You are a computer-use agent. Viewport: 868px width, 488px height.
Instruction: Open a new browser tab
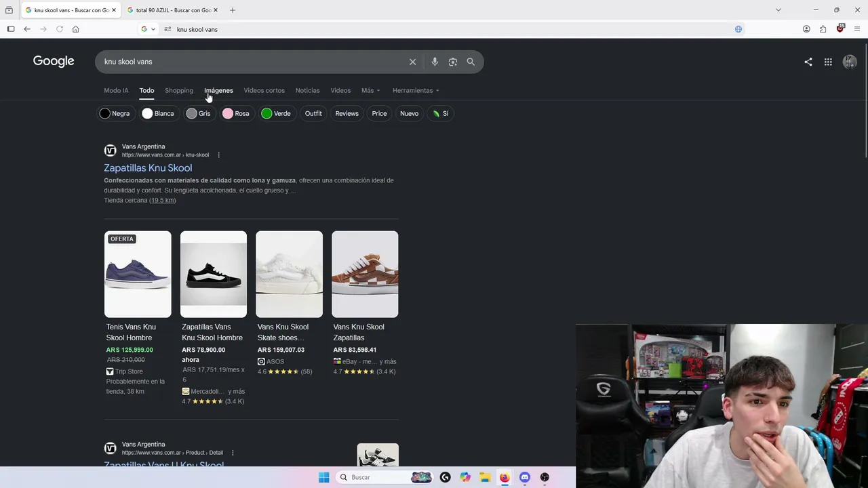[233, 10]
